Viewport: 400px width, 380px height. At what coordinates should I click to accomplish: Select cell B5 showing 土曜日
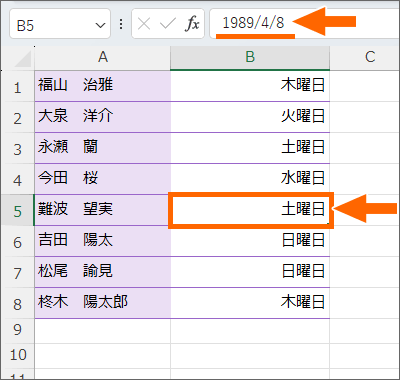click(x=250, y=210)
